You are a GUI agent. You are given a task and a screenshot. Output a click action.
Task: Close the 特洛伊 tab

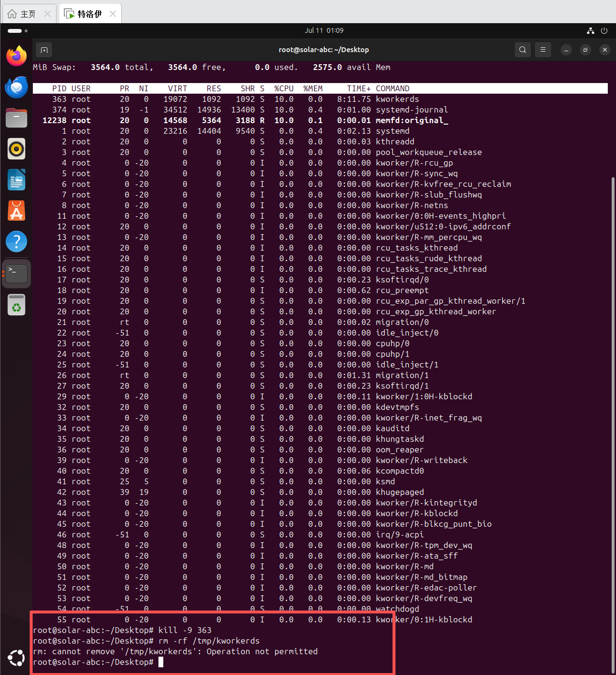(x=113, y=14)
